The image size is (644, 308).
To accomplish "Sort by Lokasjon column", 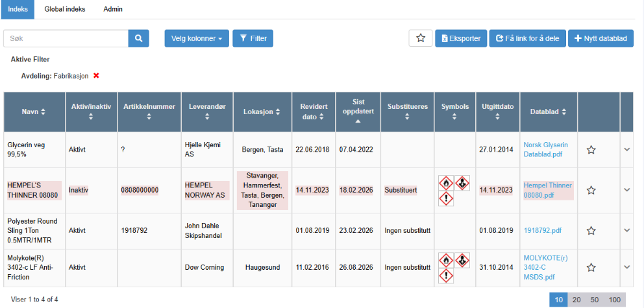I will point(262,112).
